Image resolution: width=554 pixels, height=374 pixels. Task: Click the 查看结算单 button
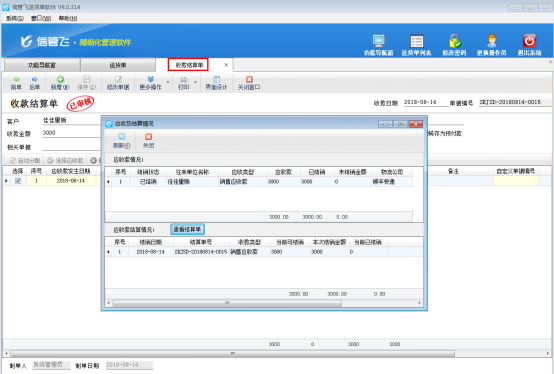(187, 229)
